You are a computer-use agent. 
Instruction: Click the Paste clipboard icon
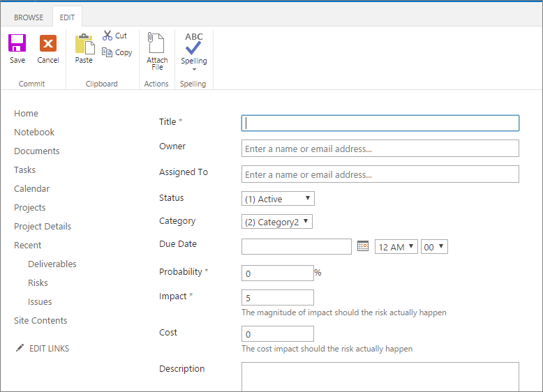[84, 44]
